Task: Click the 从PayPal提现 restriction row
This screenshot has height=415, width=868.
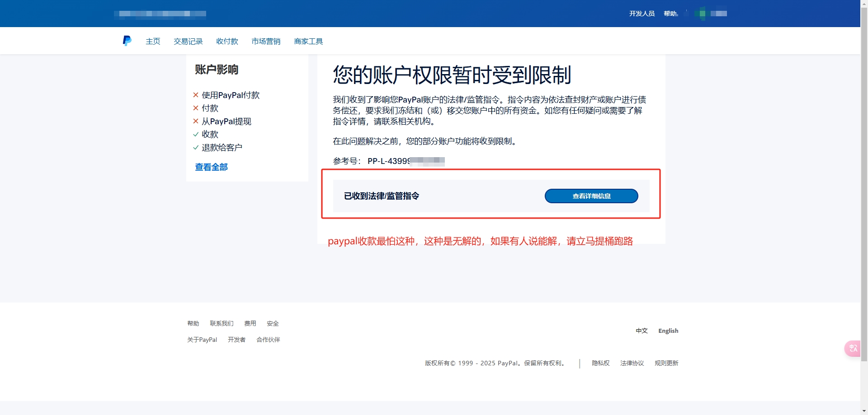Action: pos(222,121)
